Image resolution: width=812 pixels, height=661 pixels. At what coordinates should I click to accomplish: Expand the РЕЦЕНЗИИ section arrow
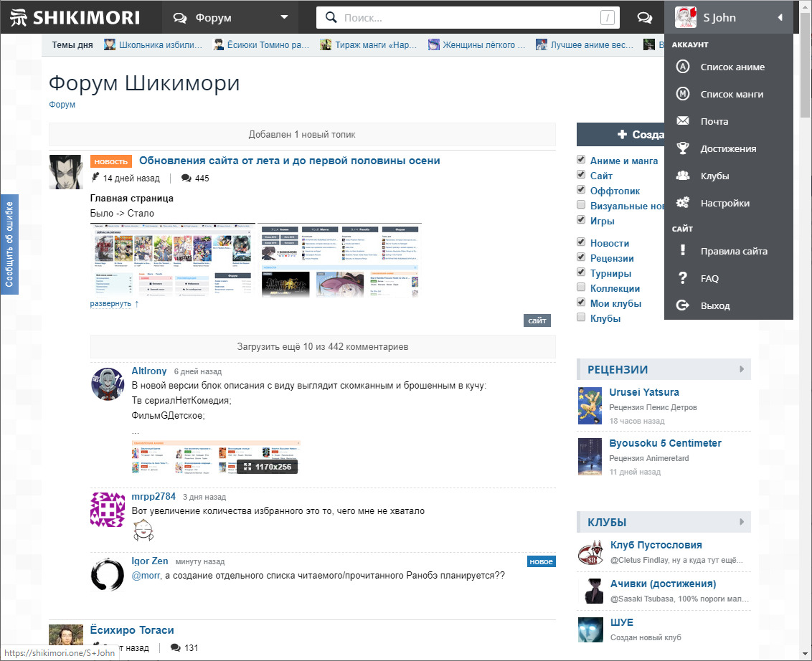coord(742,369)
